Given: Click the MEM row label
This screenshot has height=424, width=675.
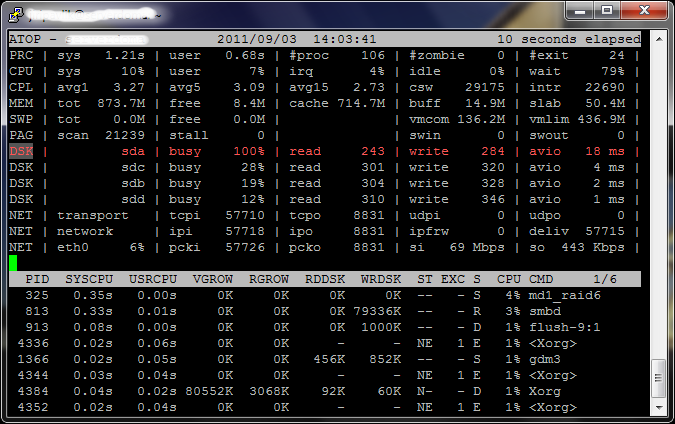Looking at the screenshot, I should pyautogui.click(x=21, y=103).
